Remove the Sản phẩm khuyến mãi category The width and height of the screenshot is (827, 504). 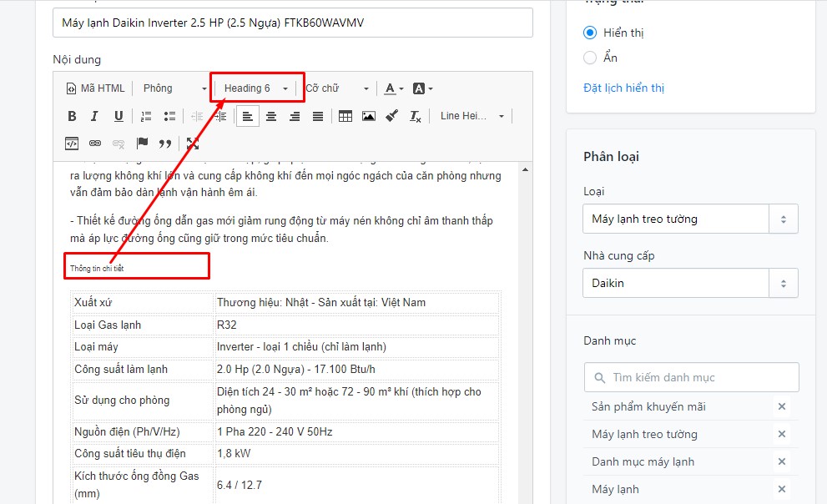[x=782, y=406]
